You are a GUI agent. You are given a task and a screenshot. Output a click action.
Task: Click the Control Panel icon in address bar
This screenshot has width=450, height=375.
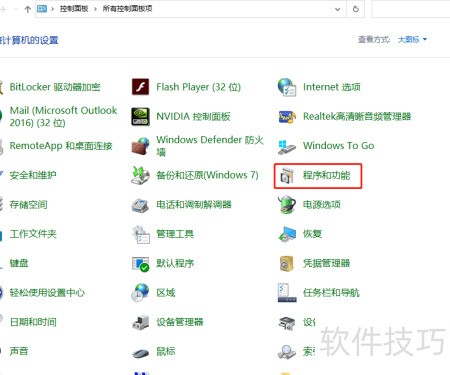pyautogui.click(x=42, y=9)
